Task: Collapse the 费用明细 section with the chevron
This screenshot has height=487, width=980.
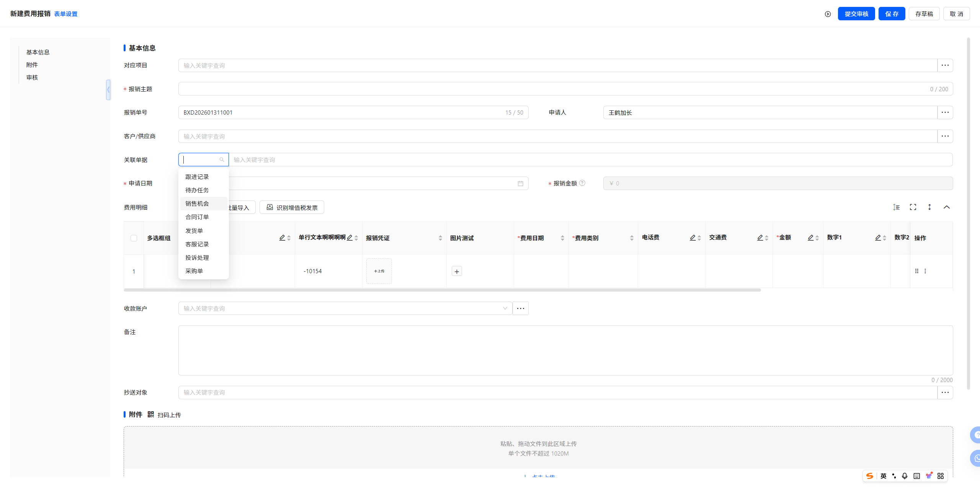Action: coord(947,207)
